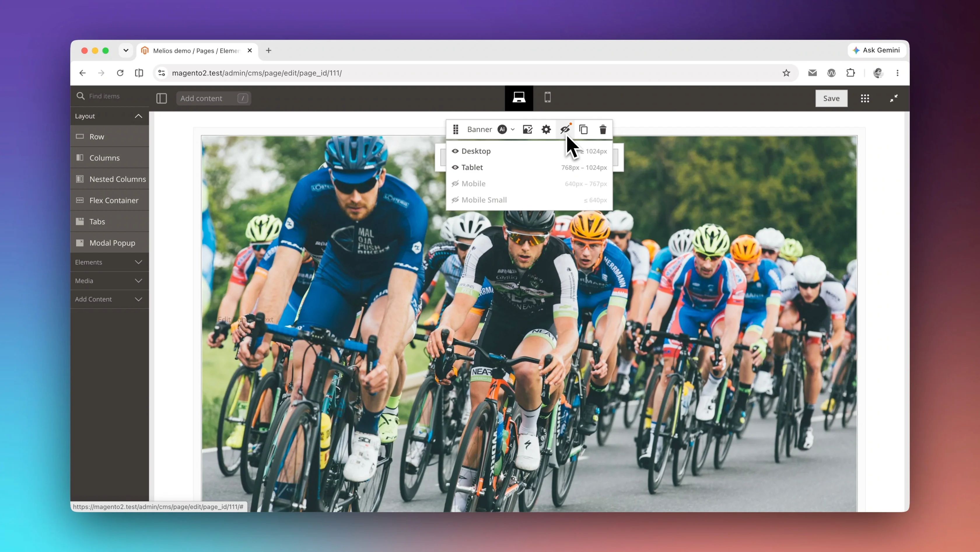Hide Banner on Desktop breakpoint

(x=529, y=151)
